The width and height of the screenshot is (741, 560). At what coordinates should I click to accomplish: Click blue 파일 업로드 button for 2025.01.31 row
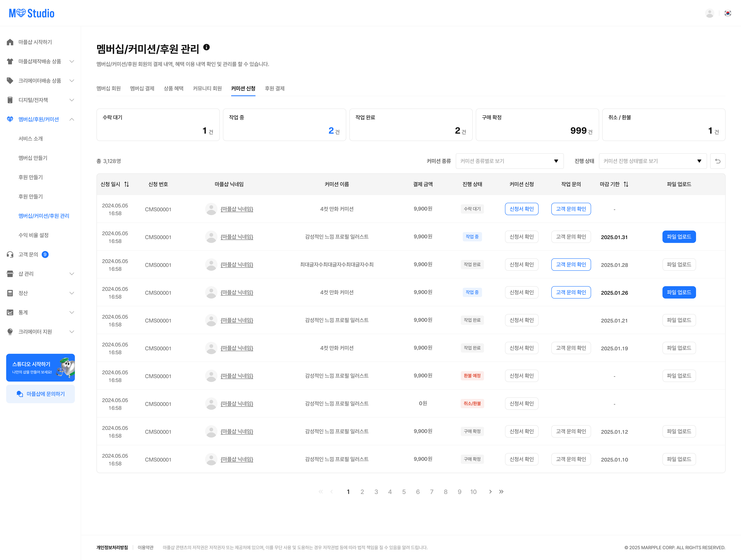[x=679, y=237]
